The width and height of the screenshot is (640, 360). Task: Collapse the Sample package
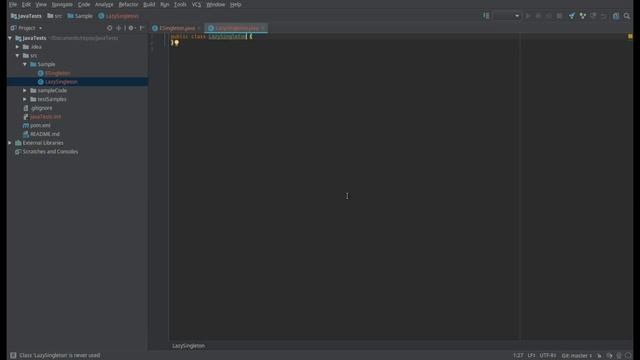(x=25, y=64)
